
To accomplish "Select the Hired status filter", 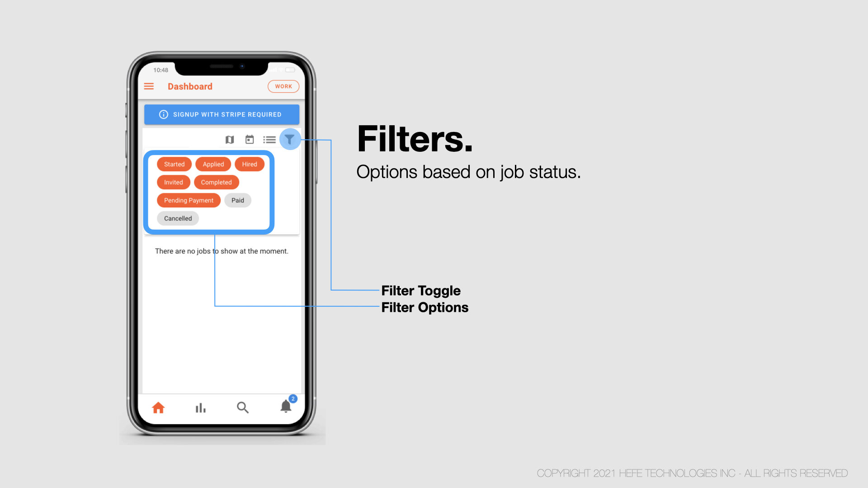I will pyautogui.click(x=249, y=164).
